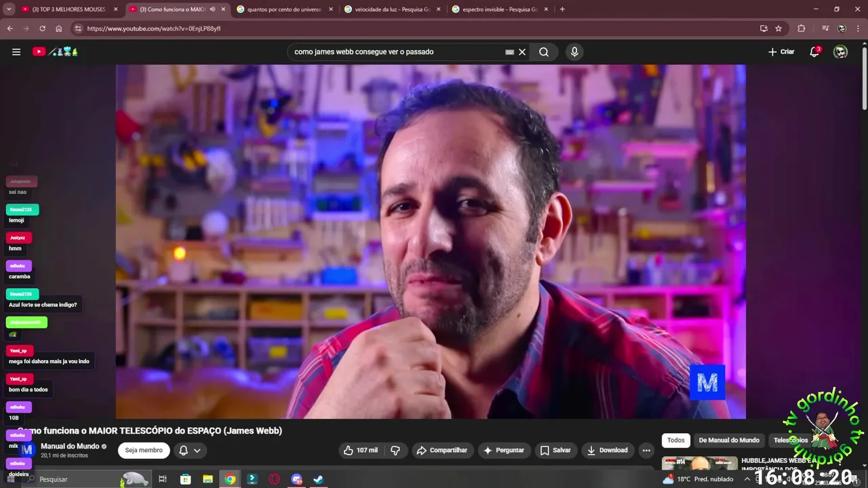Open Chrome three-dot menu
The image size is (868, 488).
point(858,28)
